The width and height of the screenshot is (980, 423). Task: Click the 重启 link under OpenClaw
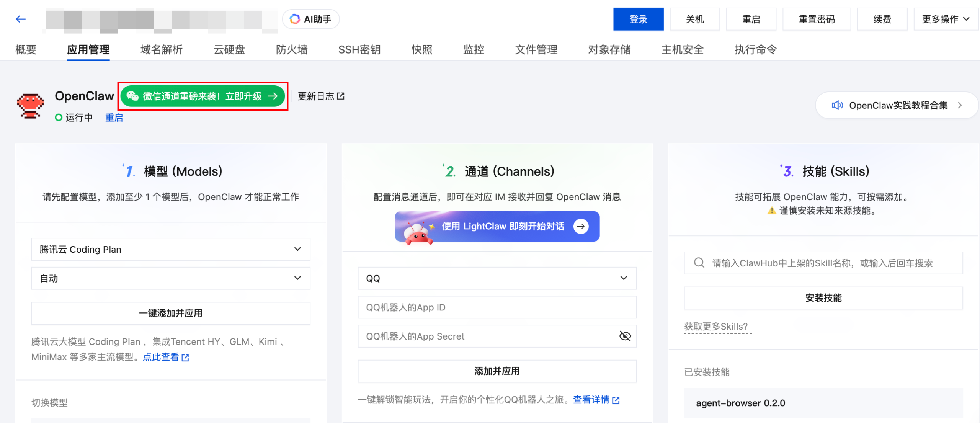114,118
